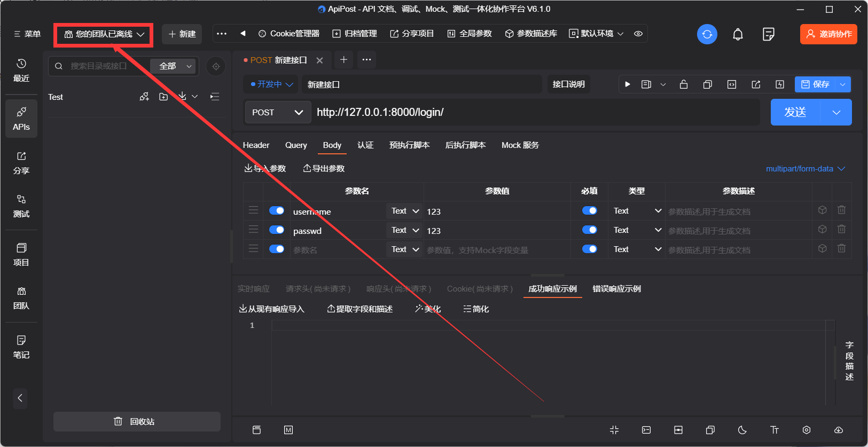868x447 pixels.
Task: Click the lock interface icon
Action: tap(683, 84)
